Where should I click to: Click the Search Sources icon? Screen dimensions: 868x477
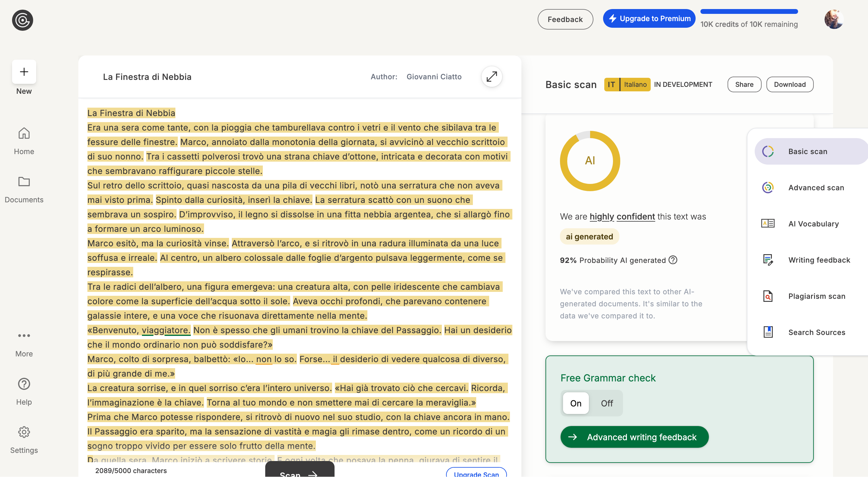[768, 332]
